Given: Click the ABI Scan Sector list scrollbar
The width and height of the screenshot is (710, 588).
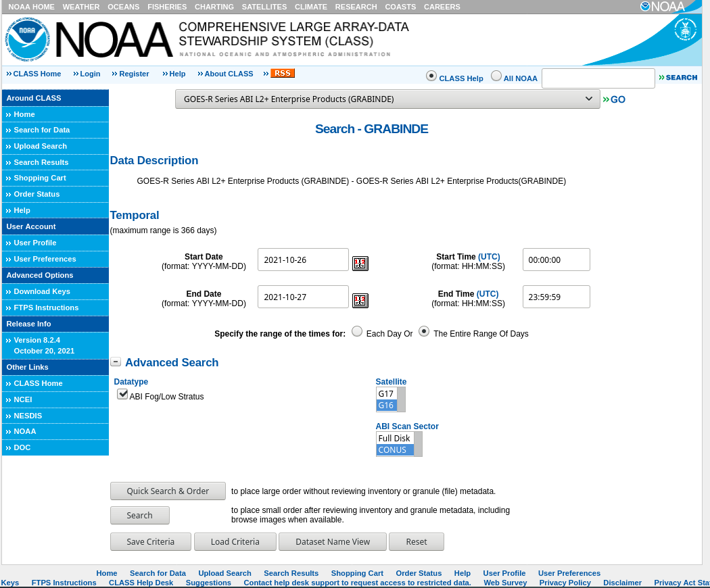Looking at the screenshot, I should [417, 444].
